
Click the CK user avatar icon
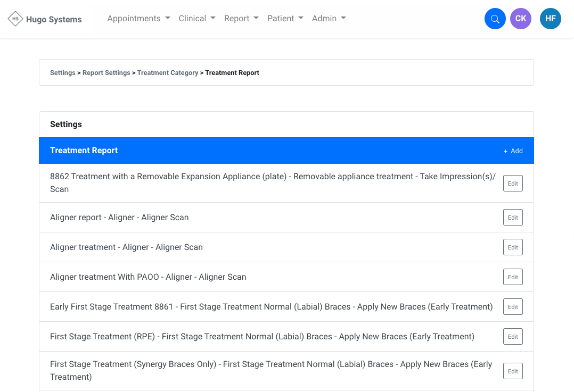[520, 18]
